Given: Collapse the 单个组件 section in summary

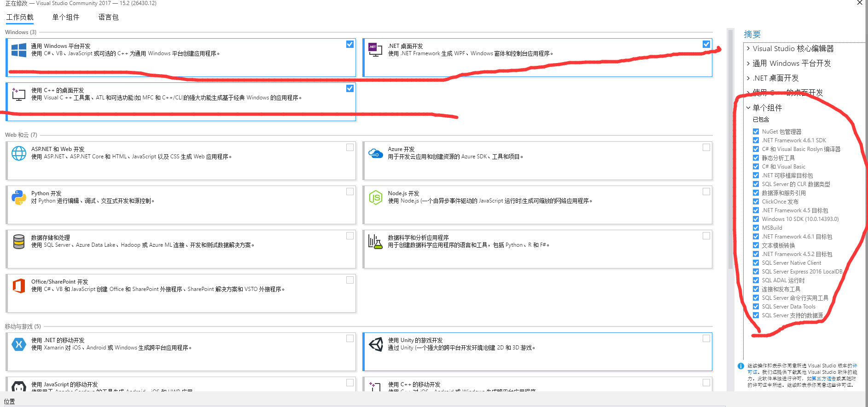Looking at the screenshot, I should click(x=748, y=108).
